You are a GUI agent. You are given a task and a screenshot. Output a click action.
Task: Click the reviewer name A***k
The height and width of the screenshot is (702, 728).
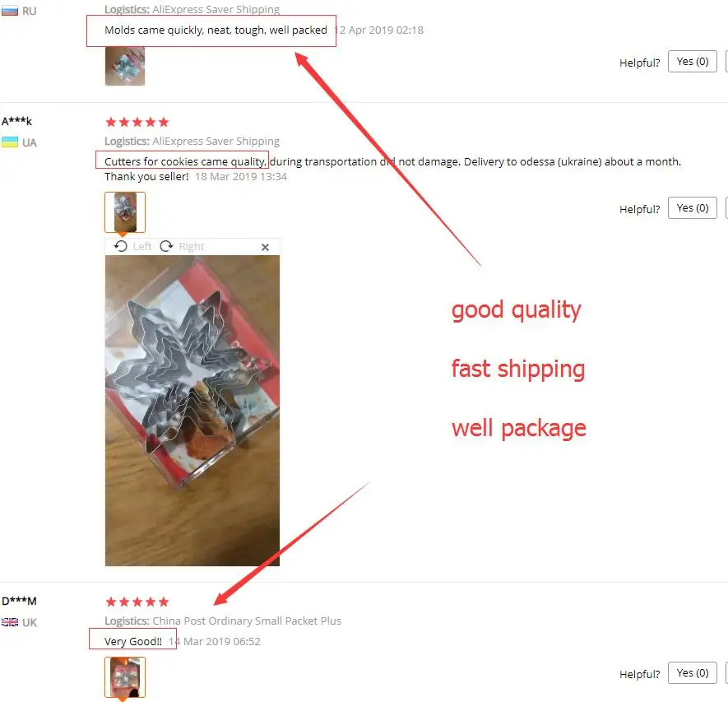[x=16, y=121]
